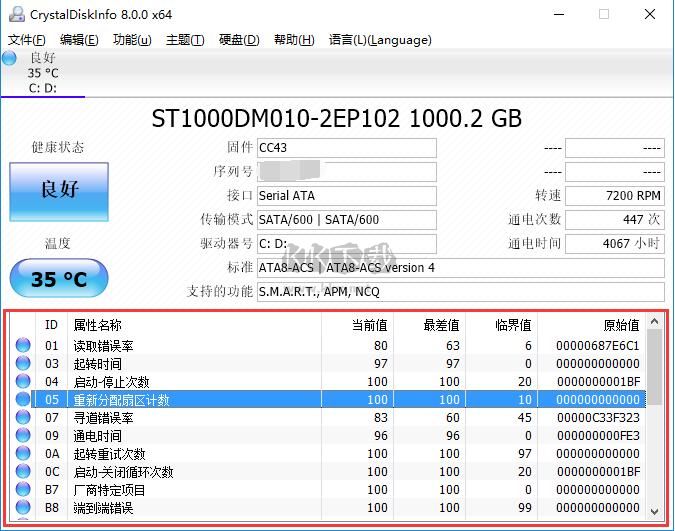Click the 35 °C temperature button
675x531 pixels.
coord(59,278)
